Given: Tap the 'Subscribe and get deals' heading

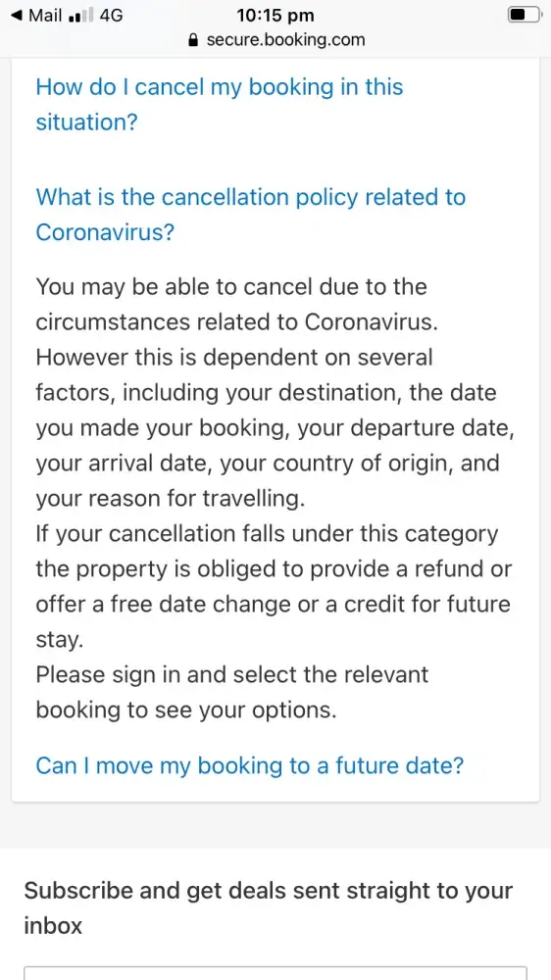Looking at the screenshot, I should (x=269, y=907).
